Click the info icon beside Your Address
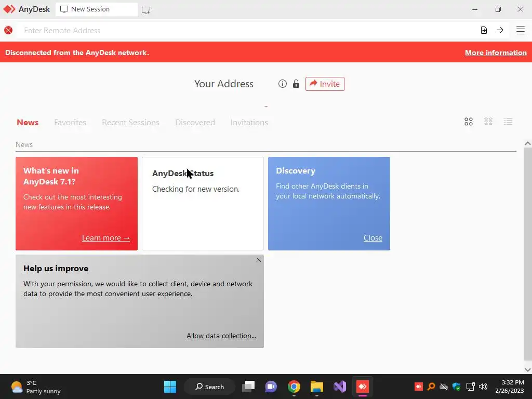Screen dimensions: 532x399 tap(282, 84)
